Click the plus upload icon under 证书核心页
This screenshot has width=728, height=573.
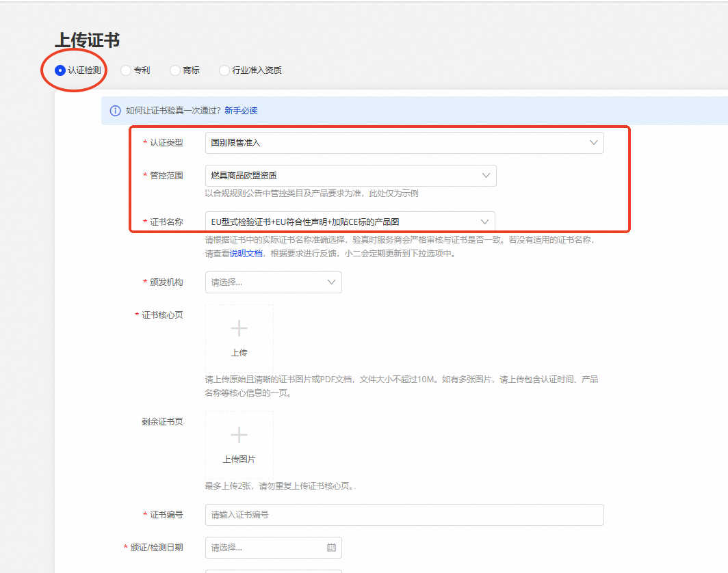coord(239,328)
